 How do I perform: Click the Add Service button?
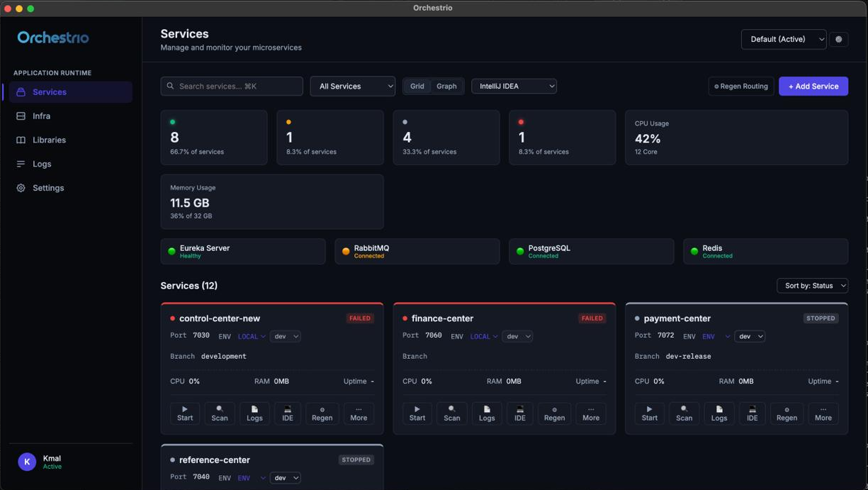[813, 86]
